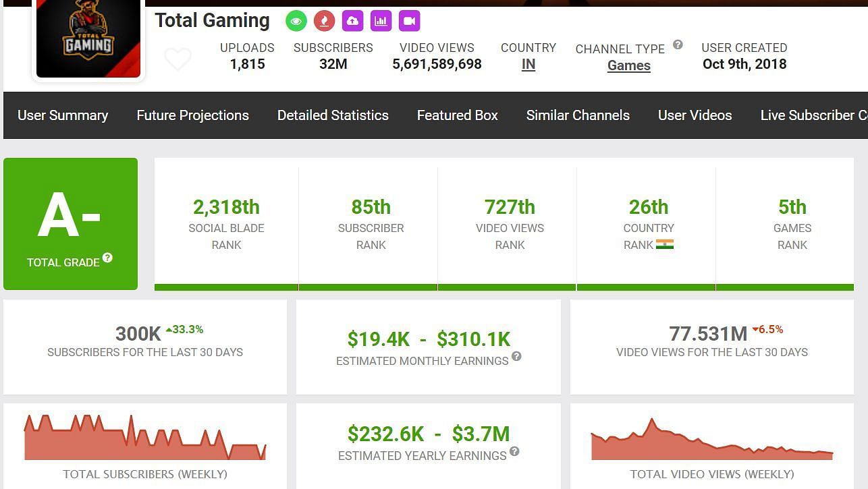868x489 pixels.
Task: Click the red flame icon beside channel name
Action: [x=324, y=21]
